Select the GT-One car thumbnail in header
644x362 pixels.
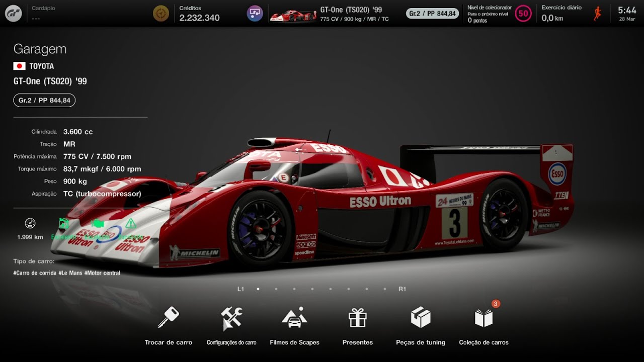coord(293,16)
